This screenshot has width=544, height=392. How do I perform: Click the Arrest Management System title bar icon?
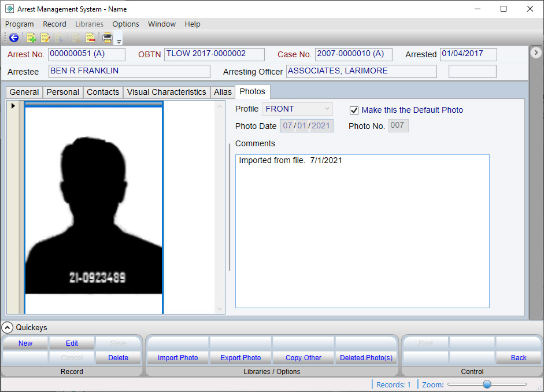click(x=8, y=9)
